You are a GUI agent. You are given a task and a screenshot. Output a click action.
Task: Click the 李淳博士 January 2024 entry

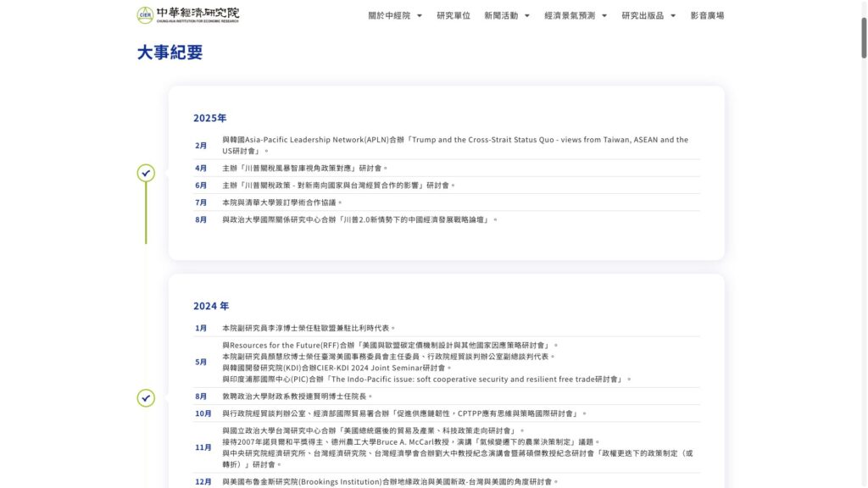309,328
